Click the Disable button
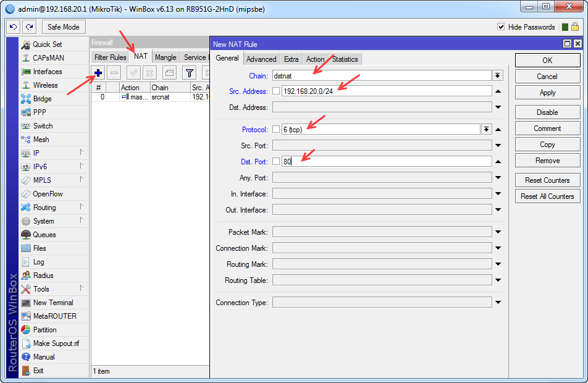 (547, 112)
